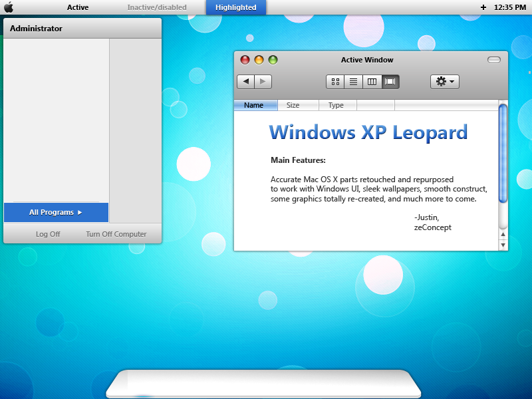This screenshot has width=532, height=399.
Task: Click the Apple menu icon
Action: 8,7
